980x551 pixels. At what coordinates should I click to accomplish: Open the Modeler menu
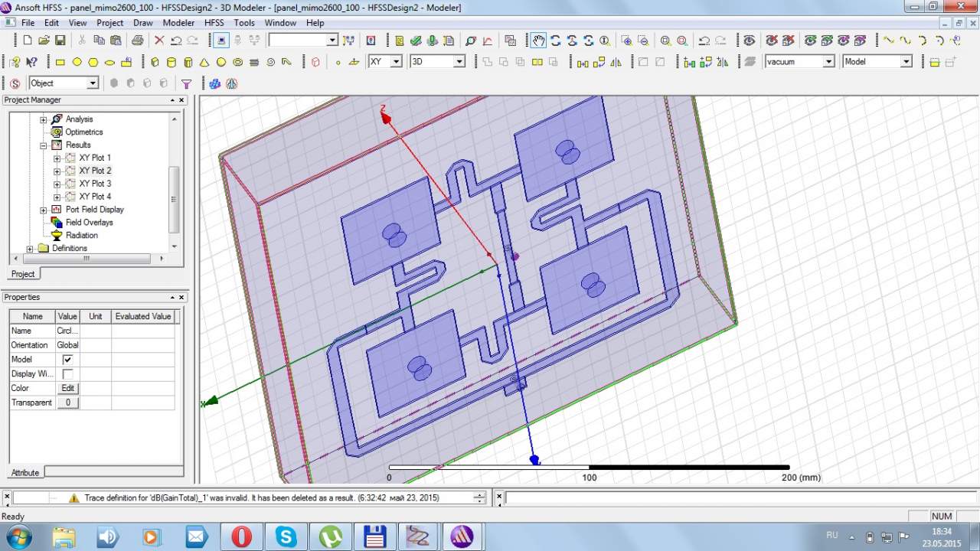178,23
